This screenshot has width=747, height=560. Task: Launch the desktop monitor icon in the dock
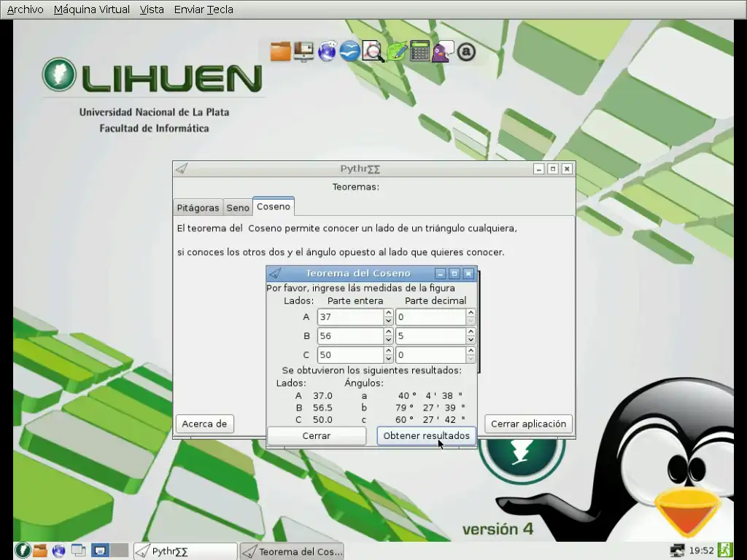tap(303, 52)
